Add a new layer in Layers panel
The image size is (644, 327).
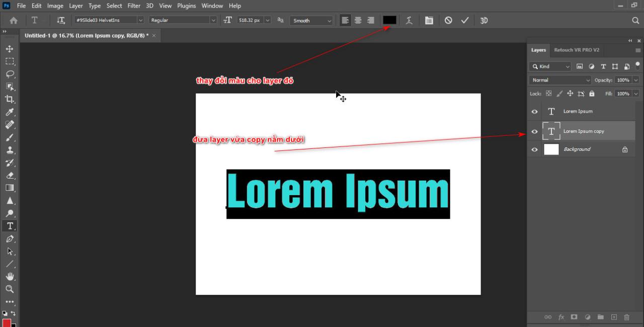[x=613, y=317]
